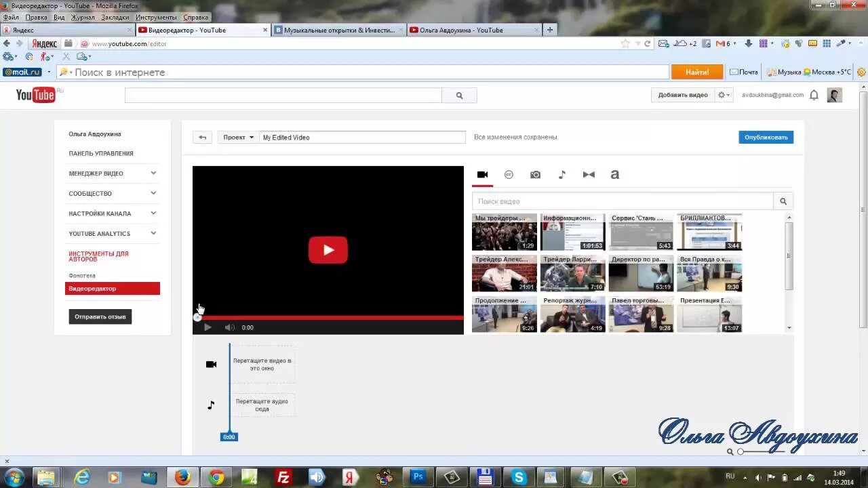Mute the preview player volume icon
Screen dimensions: 868x488
coord(229,327)
